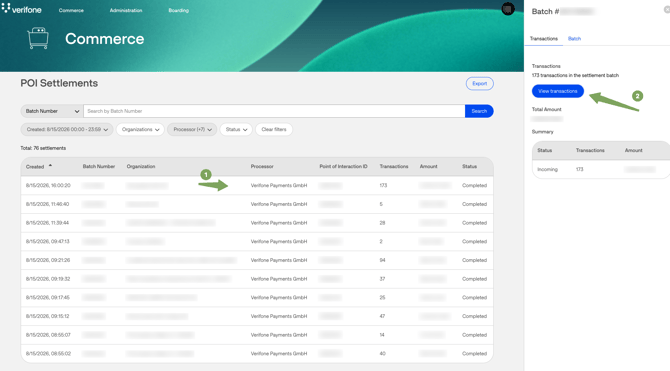This screenshot has width=670, height=371.
Task: Expand the Organizations filter
Action: 140,130
